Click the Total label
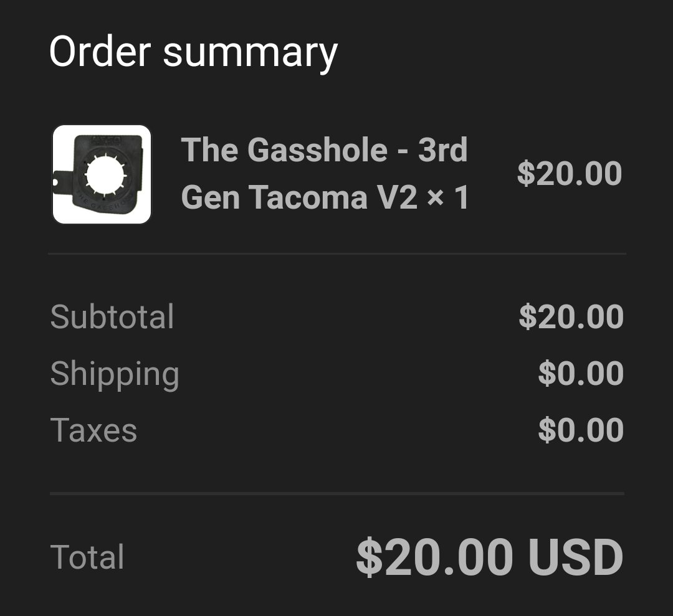The width and height of the screenshot is (673, 616). (x=87, y=557)
